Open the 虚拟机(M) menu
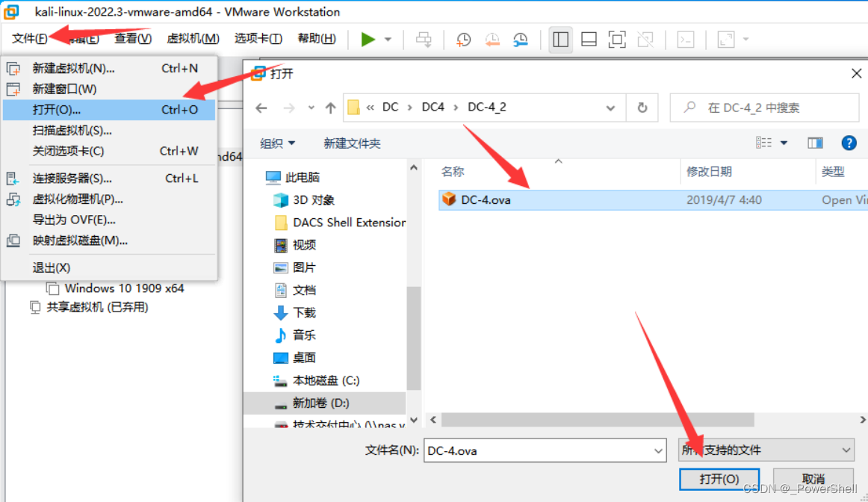Image resolution: width=868 pixels, height=502 pixels. tap(193, 38)
